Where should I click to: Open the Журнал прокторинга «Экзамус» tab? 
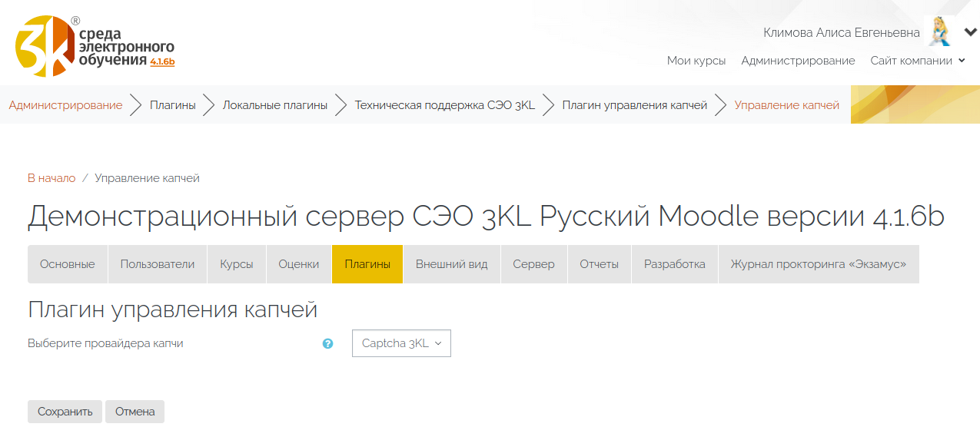[x=819, y=264]
